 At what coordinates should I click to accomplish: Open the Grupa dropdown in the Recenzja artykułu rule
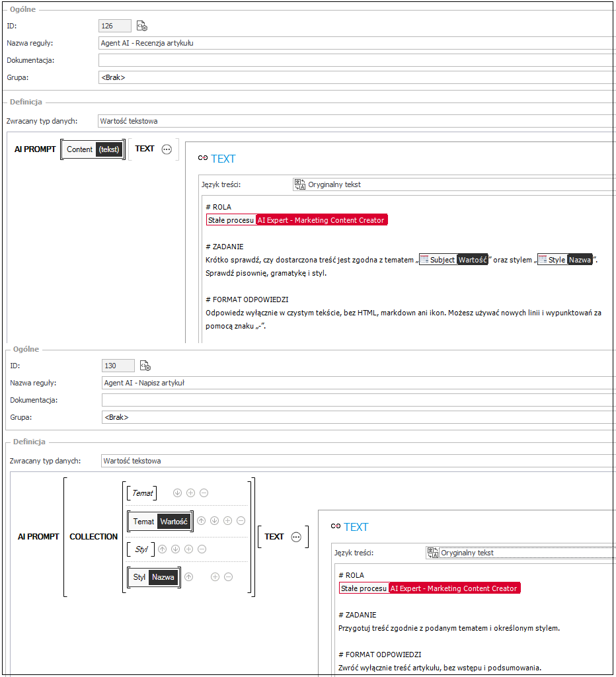tap(357, 77)
